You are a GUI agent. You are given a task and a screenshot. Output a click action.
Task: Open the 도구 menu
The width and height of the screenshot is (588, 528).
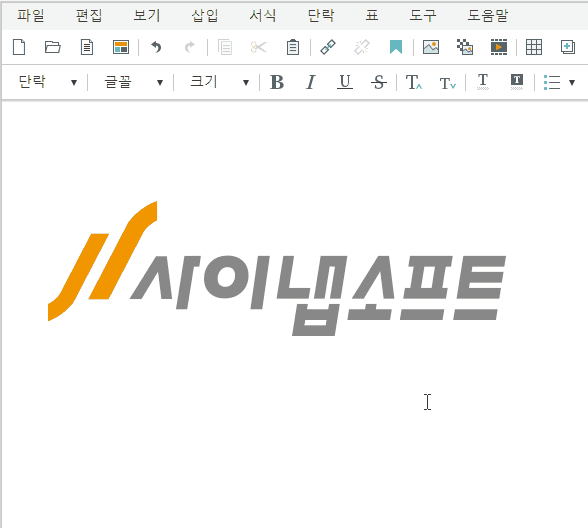coord(423,16)
